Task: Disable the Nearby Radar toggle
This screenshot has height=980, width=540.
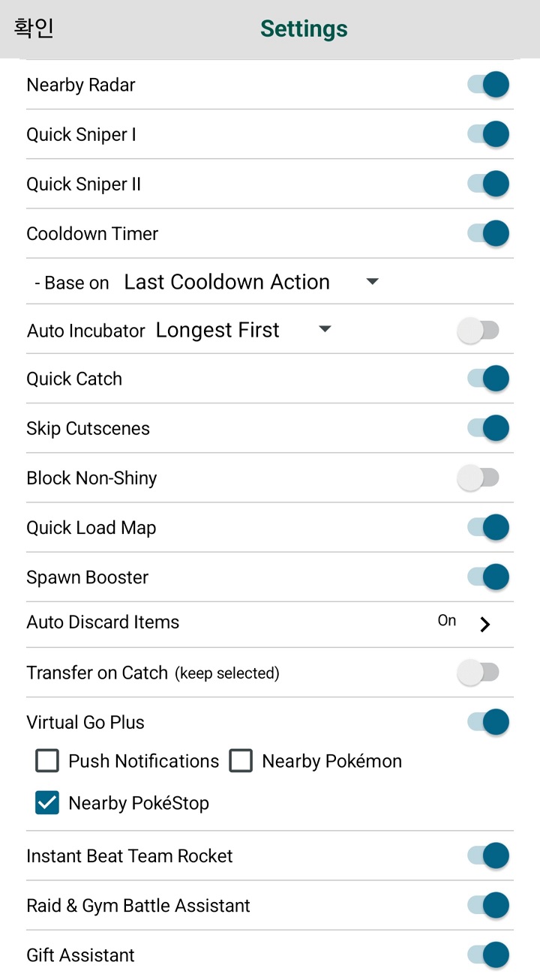Action: click(488, 85)
